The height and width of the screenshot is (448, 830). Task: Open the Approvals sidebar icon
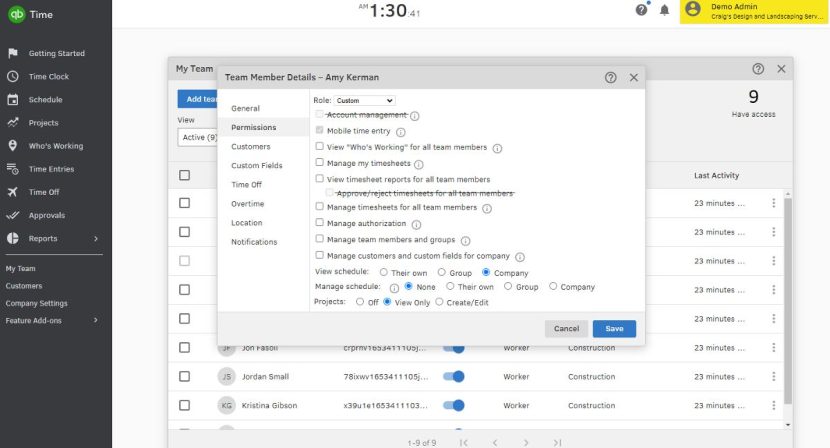13,215
